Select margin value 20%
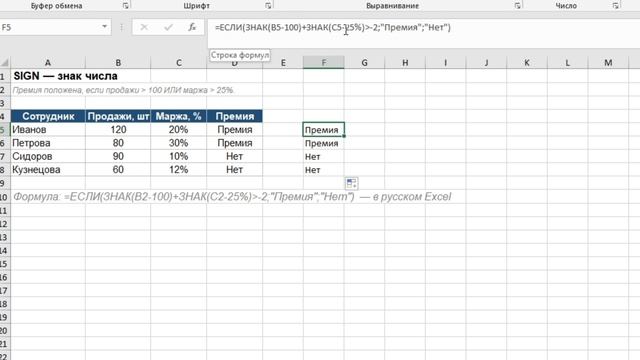This screenshot has width=640, height=360. pyautogui.click(x=178, y=129)
